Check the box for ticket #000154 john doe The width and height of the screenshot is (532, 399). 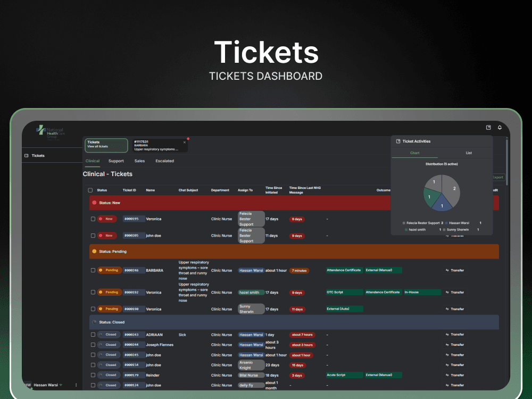93,365
